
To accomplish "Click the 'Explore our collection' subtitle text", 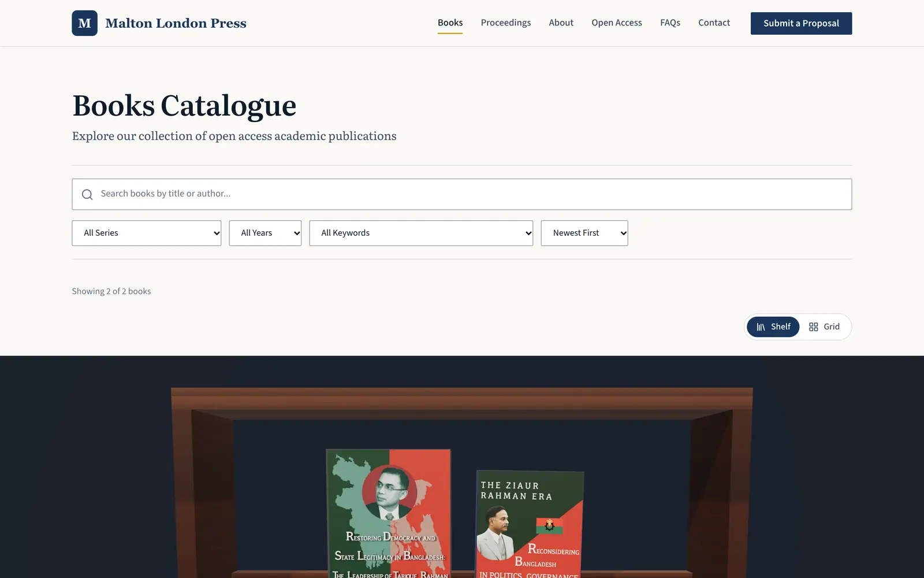I will [x=234, y=136].
